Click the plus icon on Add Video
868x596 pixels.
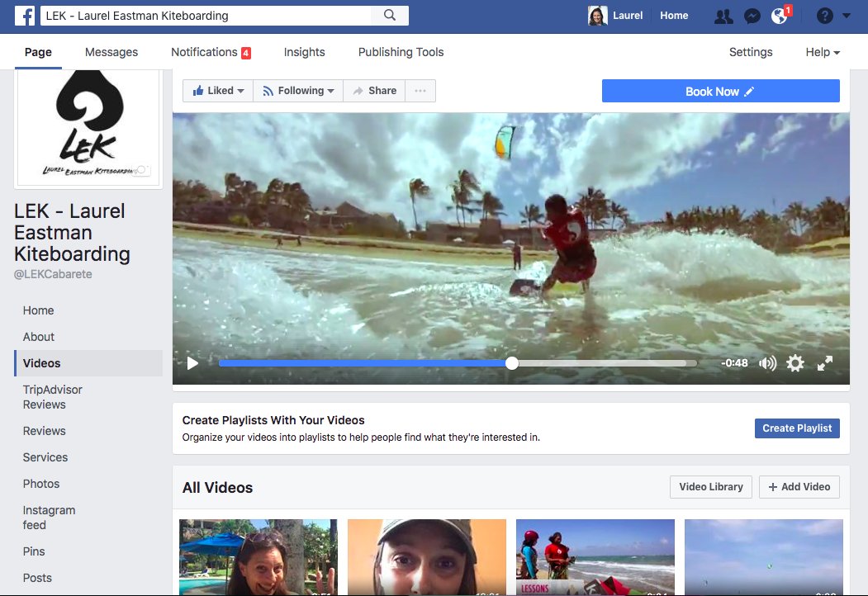click(x=773, y=487)
